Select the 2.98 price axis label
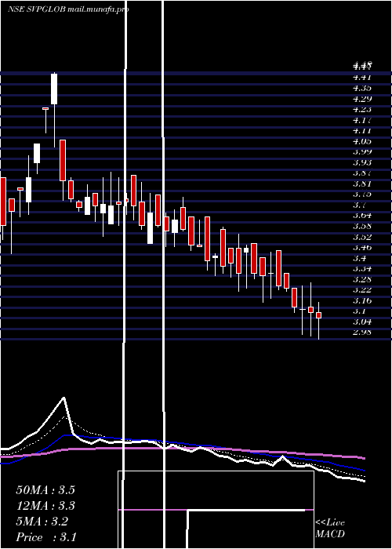 (x=362, y=332)
